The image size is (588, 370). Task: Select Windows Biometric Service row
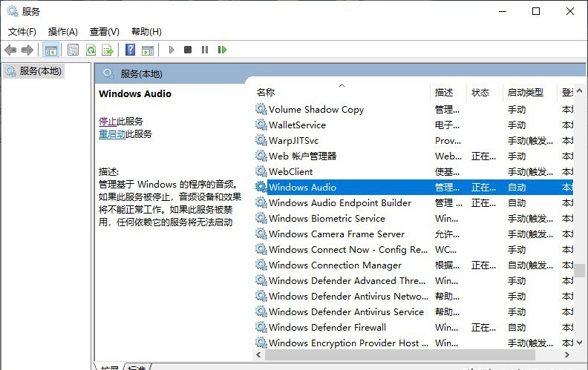click(414, 218)
